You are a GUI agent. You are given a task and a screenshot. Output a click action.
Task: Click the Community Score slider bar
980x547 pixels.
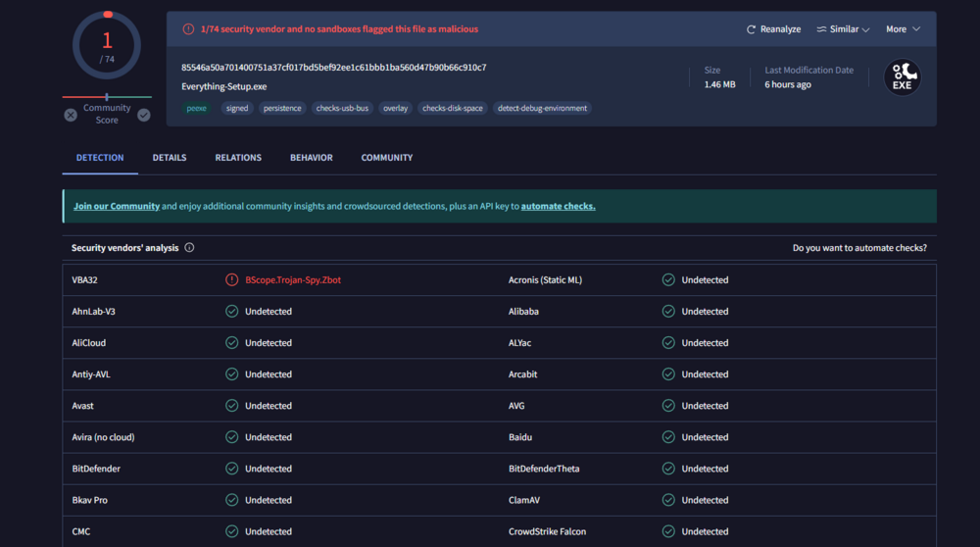107,97
